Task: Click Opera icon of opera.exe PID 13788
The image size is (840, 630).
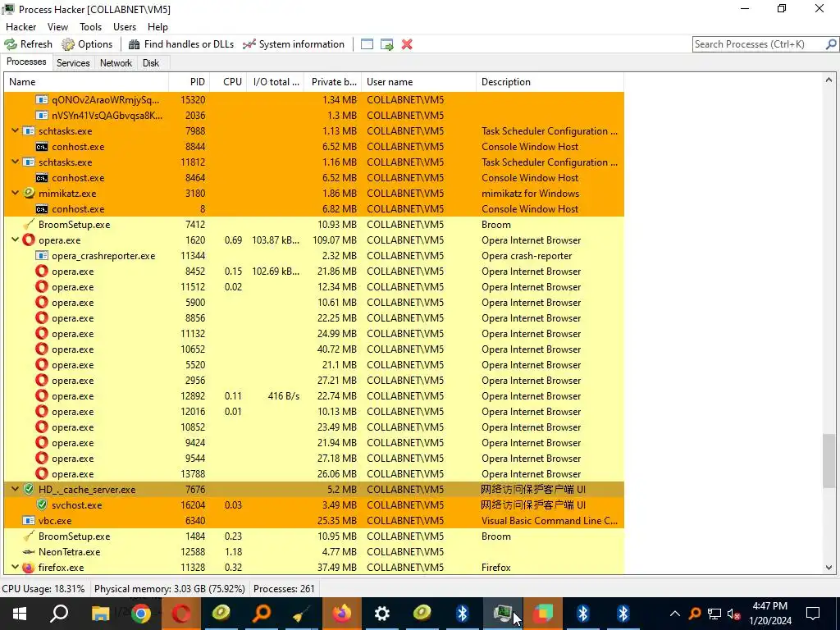Action: [x=42, y=473]
